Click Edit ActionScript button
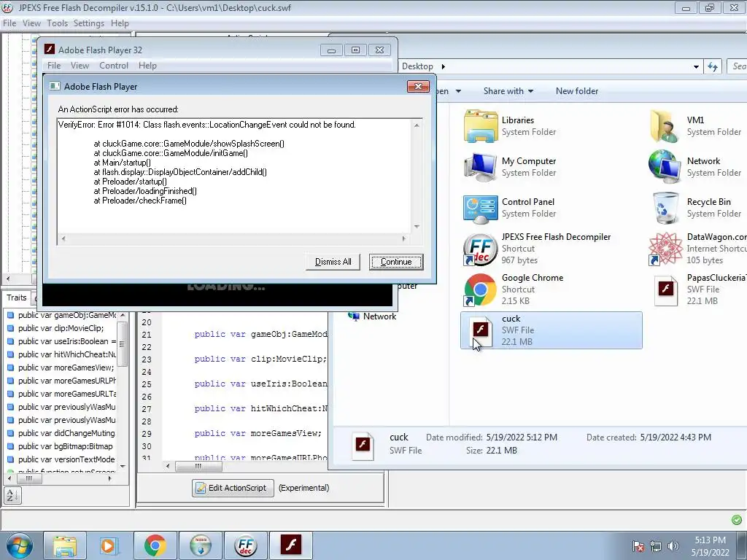This screenshot has height=560, width=747. [x=233, y=488]
